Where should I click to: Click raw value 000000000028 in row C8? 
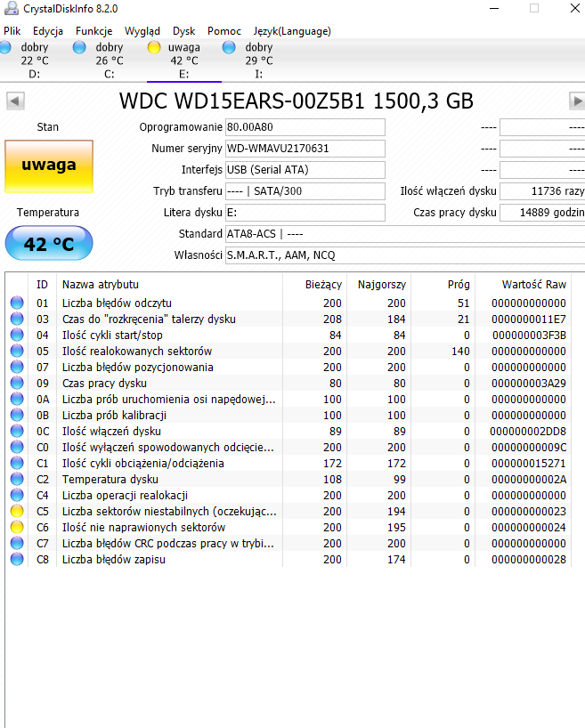click(x=529, y=559)
